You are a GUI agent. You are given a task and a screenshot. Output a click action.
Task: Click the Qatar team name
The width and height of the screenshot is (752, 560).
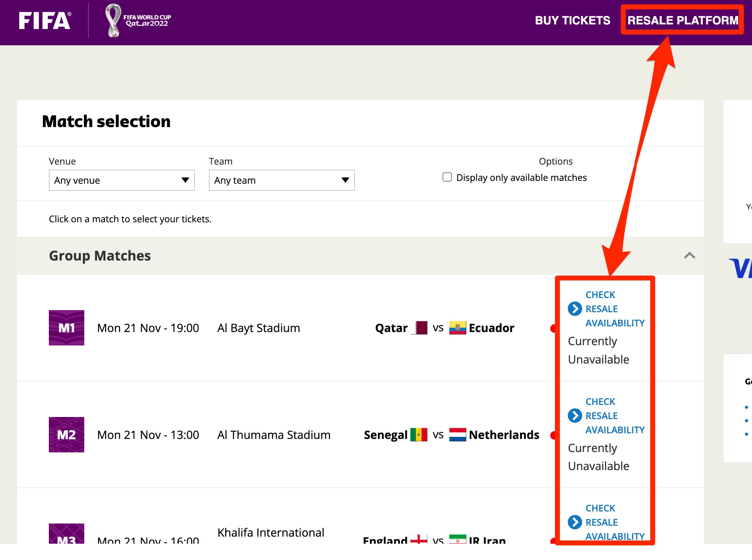tap(391, 328)
